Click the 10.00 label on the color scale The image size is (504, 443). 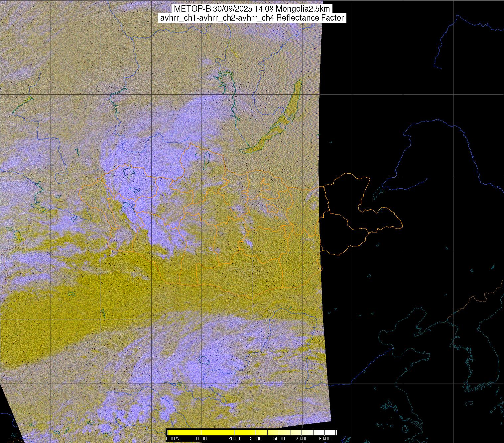pos(201,439)
